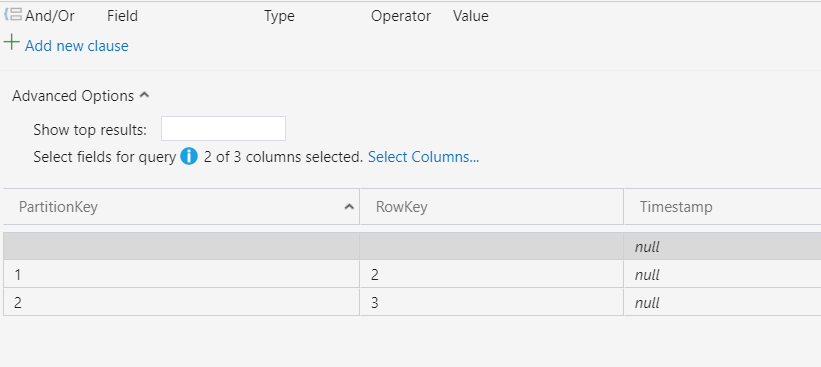Sort by the RowKey column header

pos(492,207)
